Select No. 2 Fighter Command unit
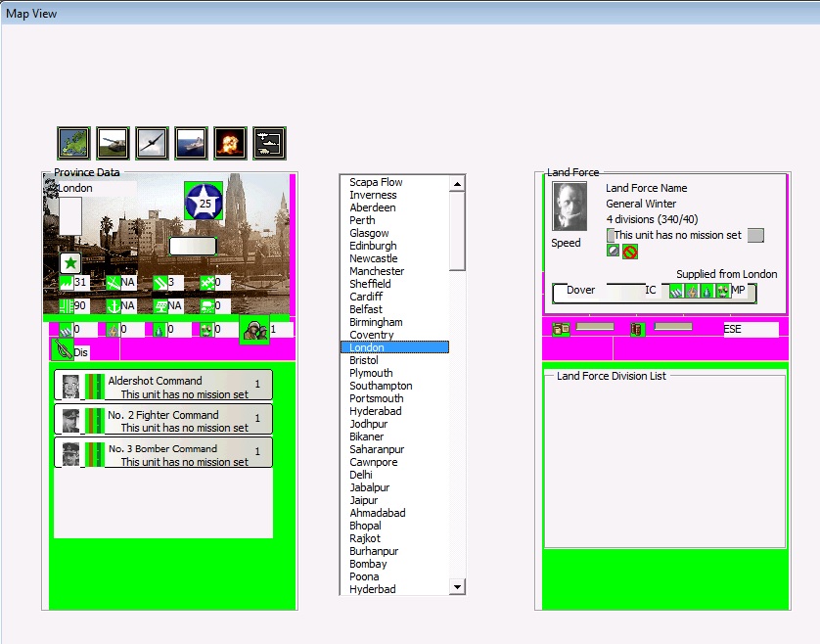The height and width of the screenshot is (644, 820). [162, 420]
